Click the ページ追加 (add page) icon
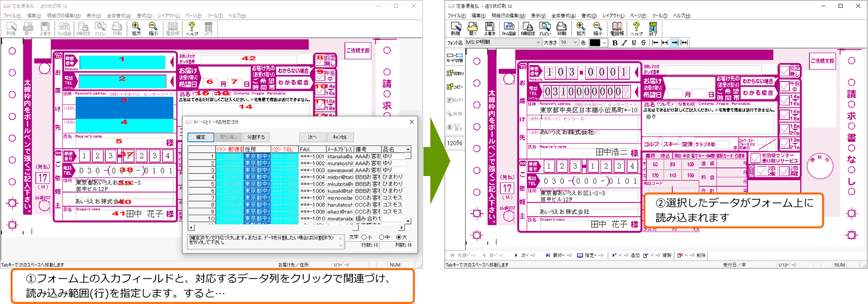868x304 pixels. tap(626, 255)
